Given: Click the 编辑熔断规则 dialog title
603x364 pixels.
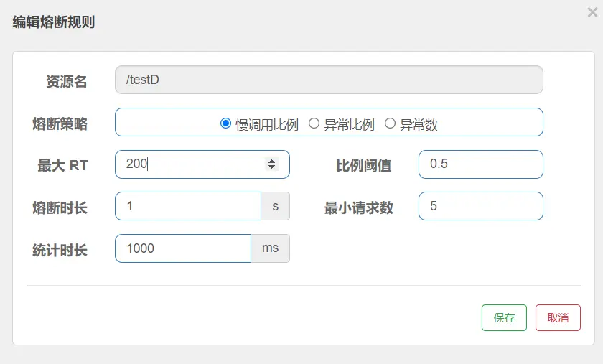Looking at the screenshot, I should [53, 22].
